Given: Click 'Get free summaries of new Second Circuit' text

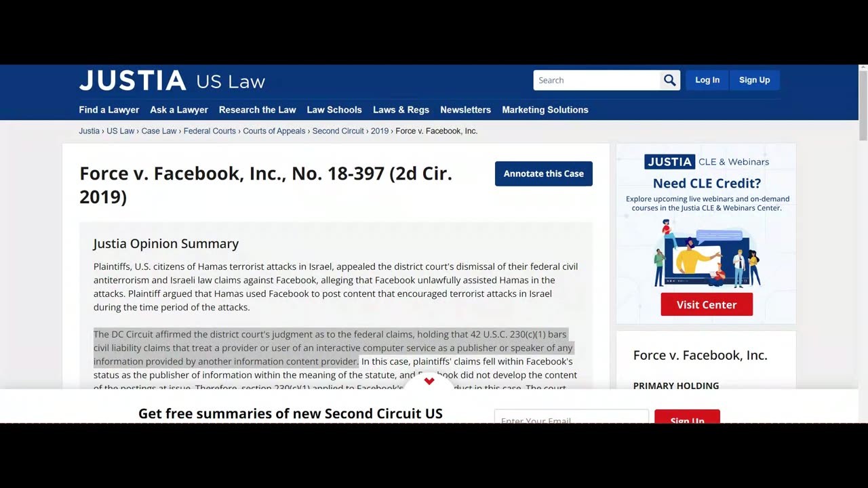Looking at the screenshot, I should pos(290,413).
